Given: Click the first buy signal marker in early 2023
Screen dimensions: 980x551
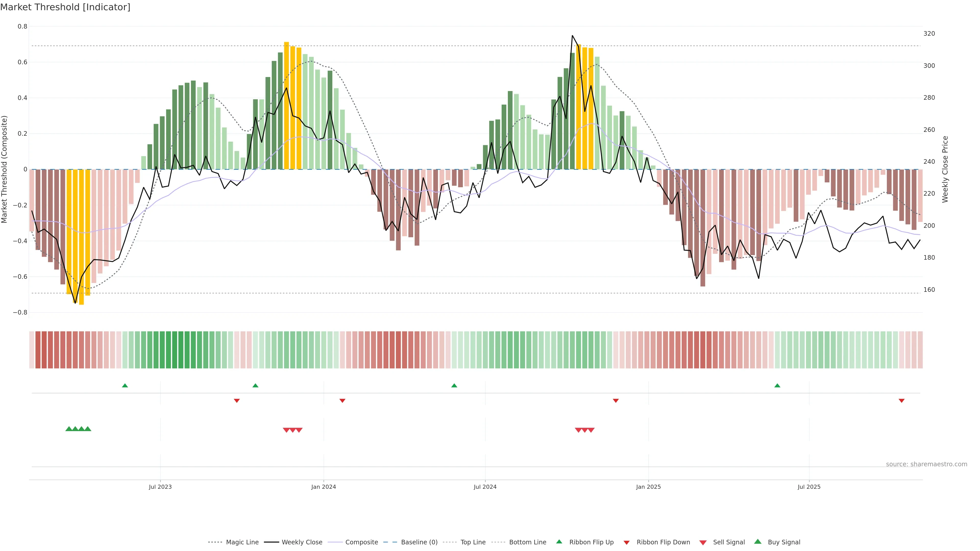Looking at the screenshot, I should 69,429.
